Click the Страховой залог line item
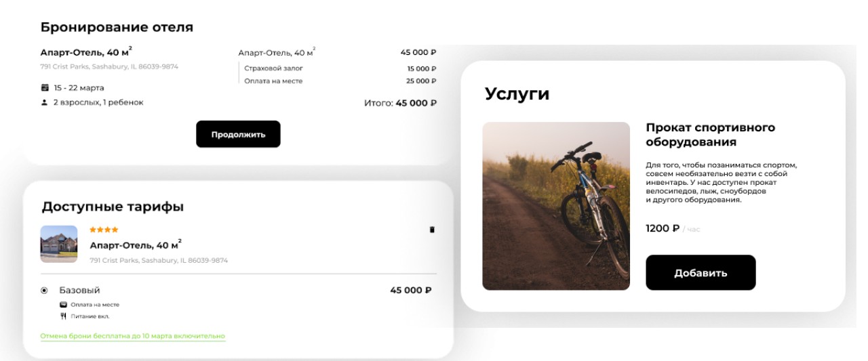The image size is (868, 361). 274,68
